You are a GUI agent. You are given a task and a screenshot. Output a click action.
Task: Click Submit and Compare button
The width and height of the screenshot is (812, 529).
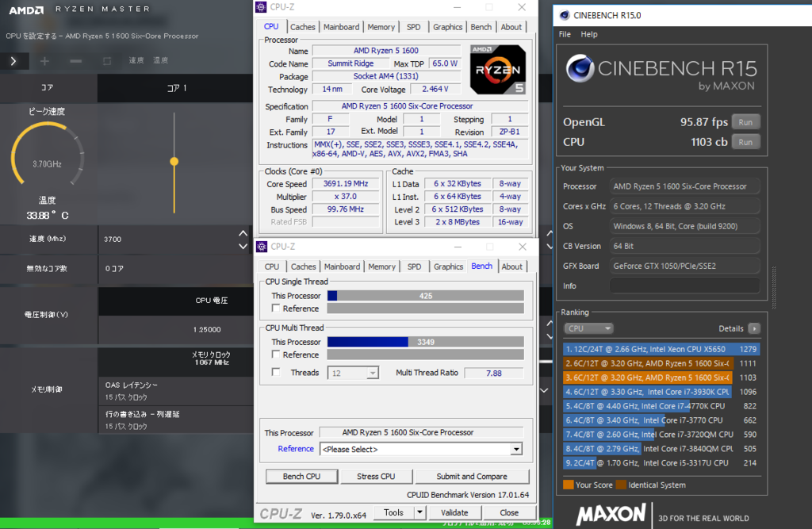[472, 476]
